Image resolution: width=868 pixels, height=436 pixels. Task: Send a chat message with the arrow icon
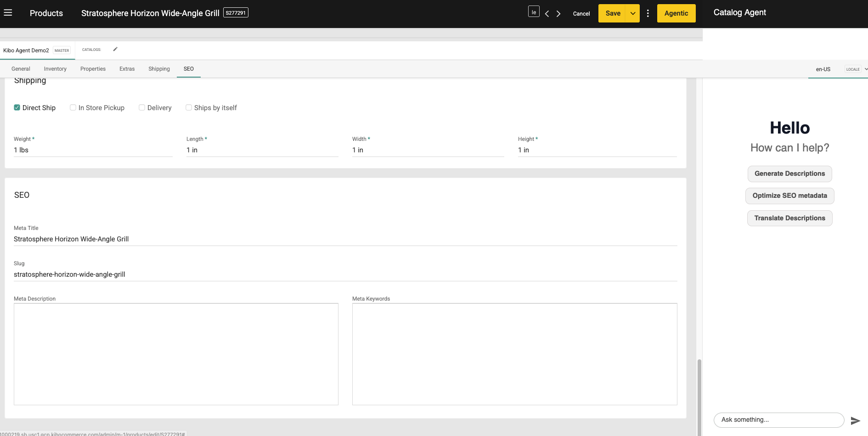(856, 420)
